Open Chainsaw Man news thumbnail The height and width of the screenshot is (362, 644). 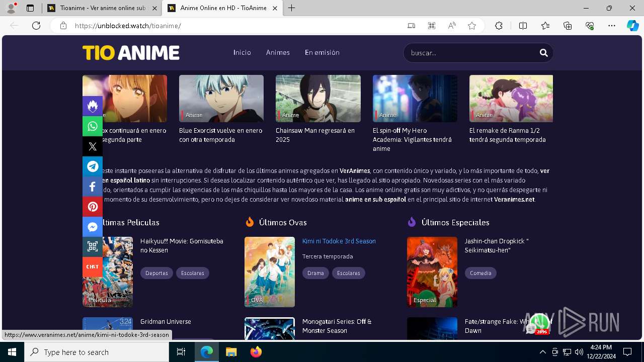(318, 99)
